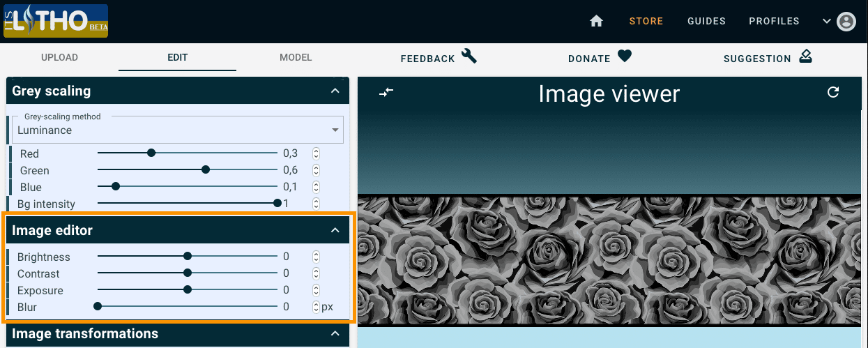Click the rose pattern preview image

tap(609, 259)
